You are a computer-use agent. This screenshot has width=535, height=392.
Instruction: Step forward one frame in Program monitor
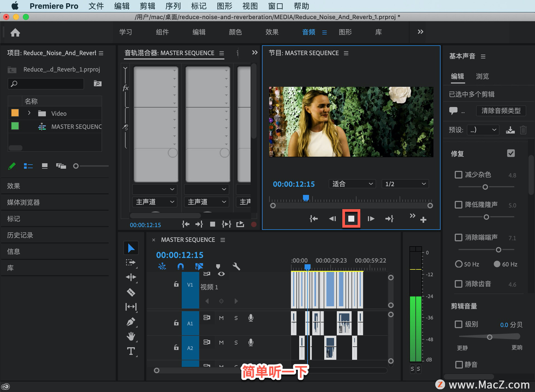click(371, 219)
